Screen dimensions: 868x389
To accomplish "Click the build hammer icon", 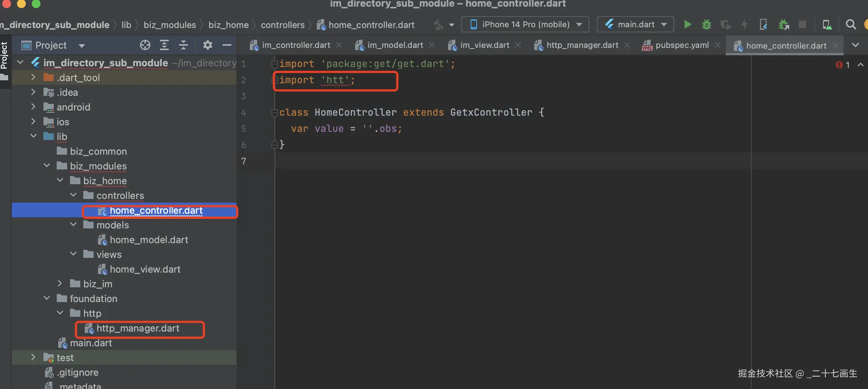I will point(438,25).
